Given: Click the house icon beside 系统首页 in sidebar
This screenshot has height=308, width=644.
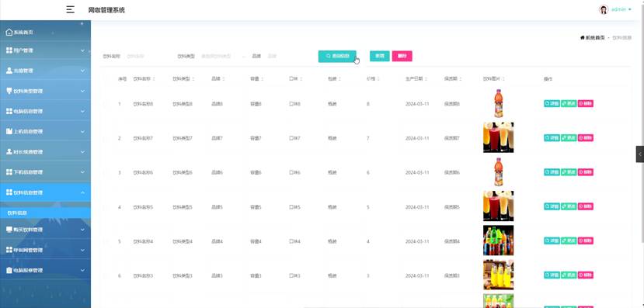Looking at the screenshot, I should pyautogui.click(x=9, y=32).
